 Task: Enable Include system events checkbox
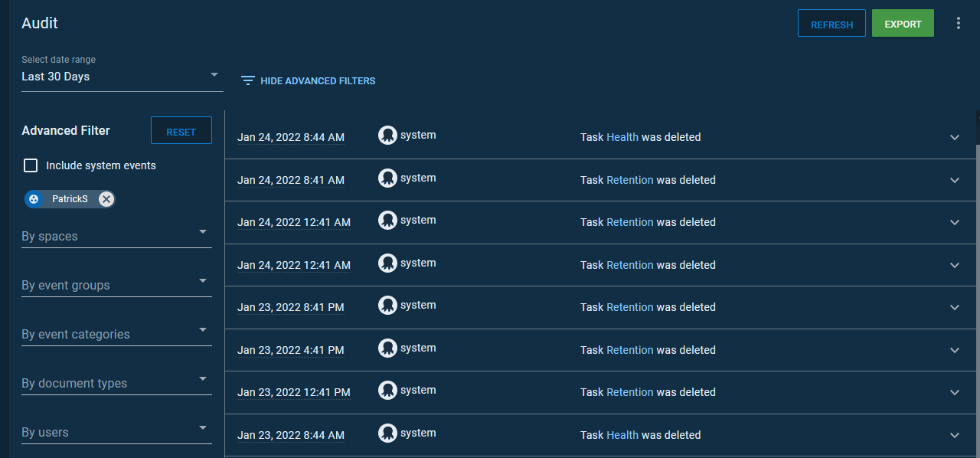(31, 165)
